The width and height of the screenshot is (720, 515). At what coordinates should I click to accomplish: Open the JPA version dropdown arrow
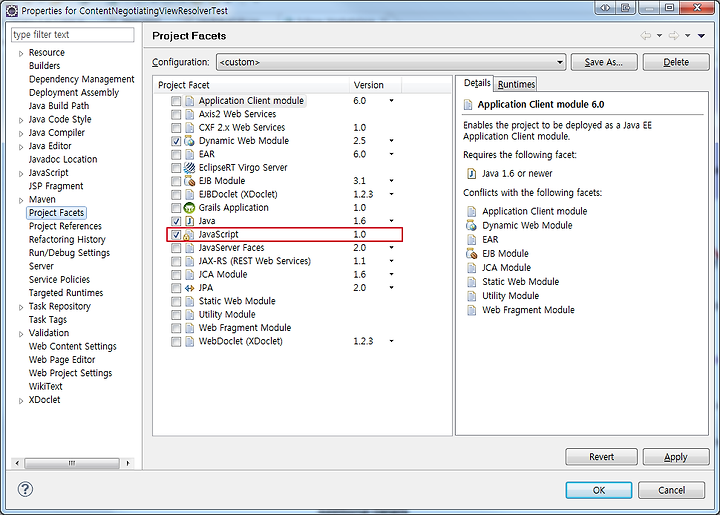pyautogui.click(x=391, y=288)
